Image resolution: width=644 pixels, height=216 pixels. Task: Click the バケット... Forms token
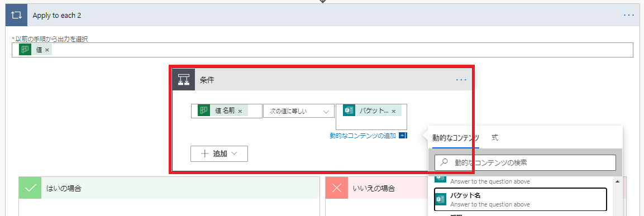(x=372, y=111)
